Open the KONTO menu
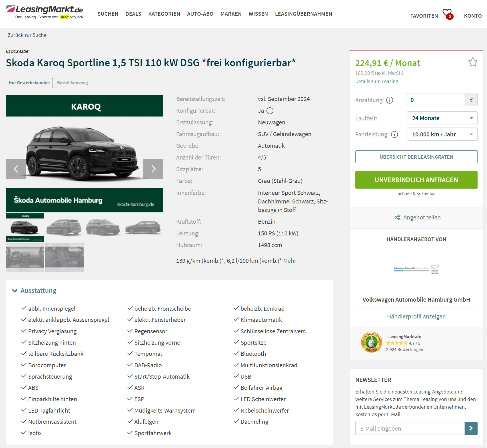 [x=473, y=16]
